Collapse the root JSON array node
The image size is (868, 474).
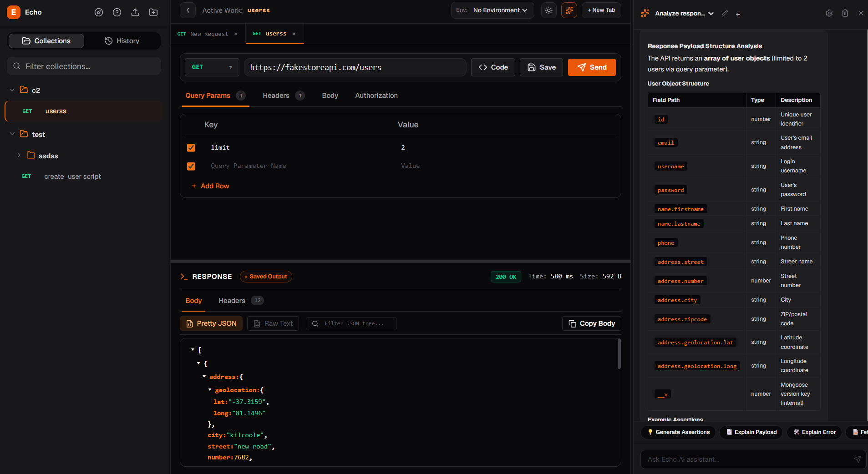[193, 350]
